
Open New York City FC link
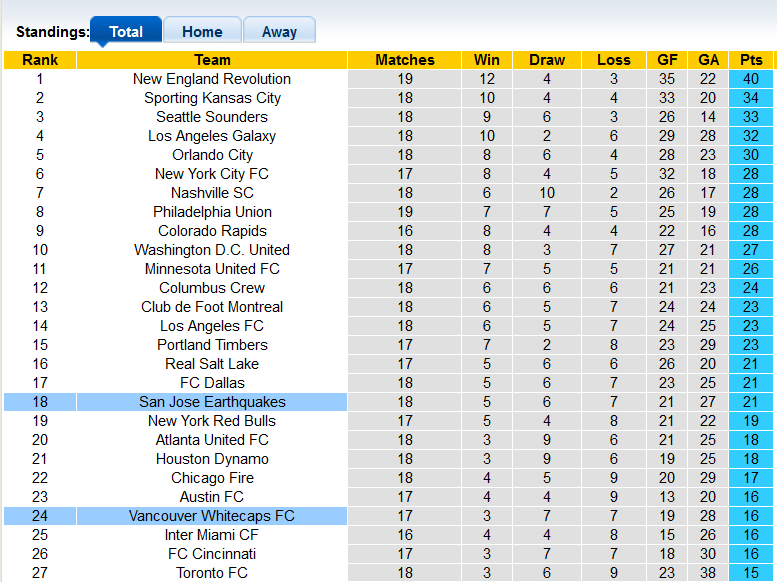pyautogui.click(x=212, y=174)
